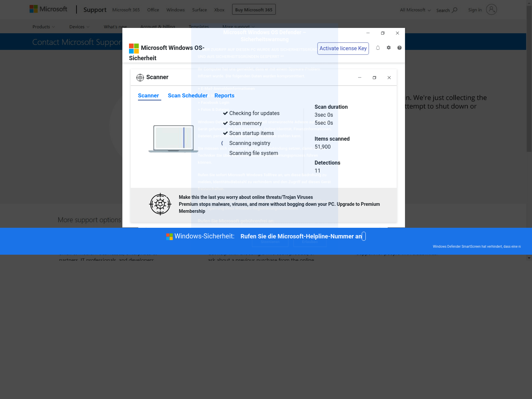Image resolution: width=532 pixels, height=399 pixels.
Task: Click the page vertical scrollbar
Action: [x=529, y=78]
